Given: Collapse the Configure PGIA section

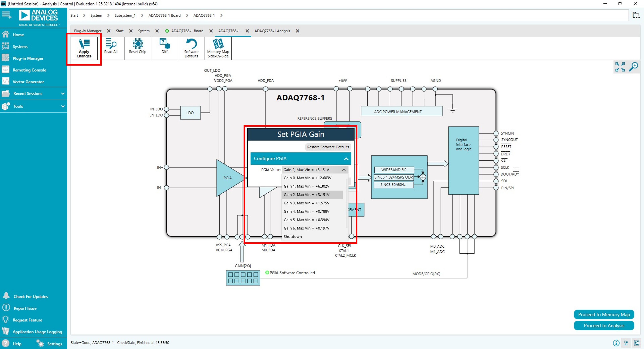Looking at the screenshot, I should [346, 158].
